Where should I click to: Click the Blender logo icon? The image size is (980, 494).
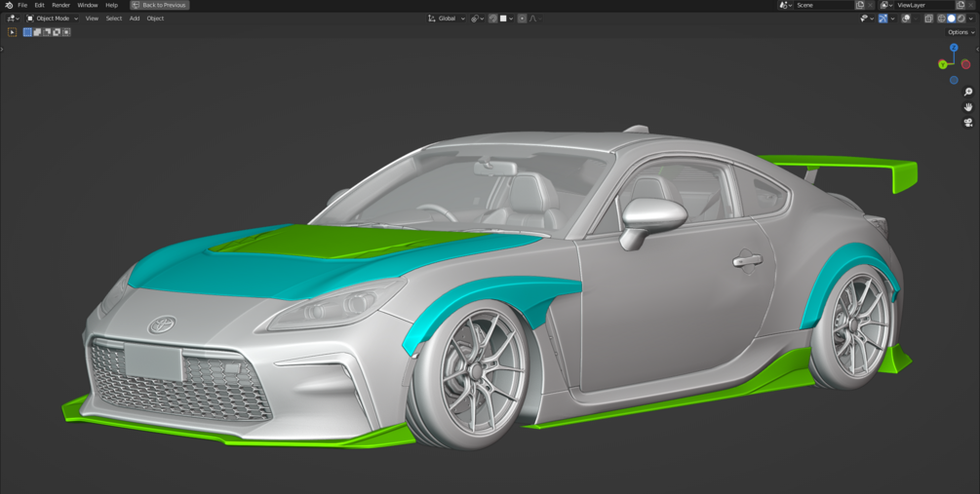click(x=9, y=5)
